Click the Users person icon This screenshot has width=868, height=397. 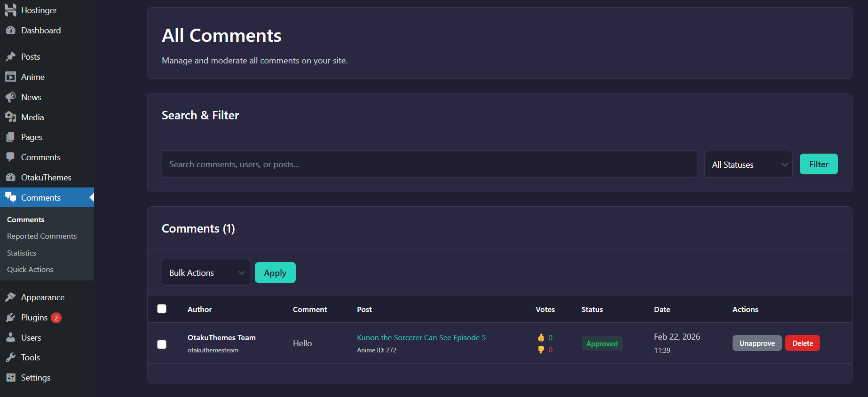11,338
